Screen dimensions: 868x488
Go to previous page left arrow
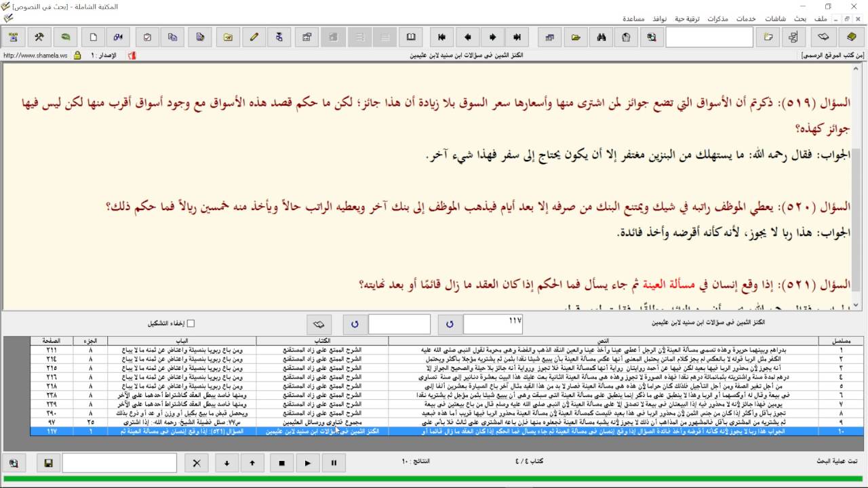point(467,37)
